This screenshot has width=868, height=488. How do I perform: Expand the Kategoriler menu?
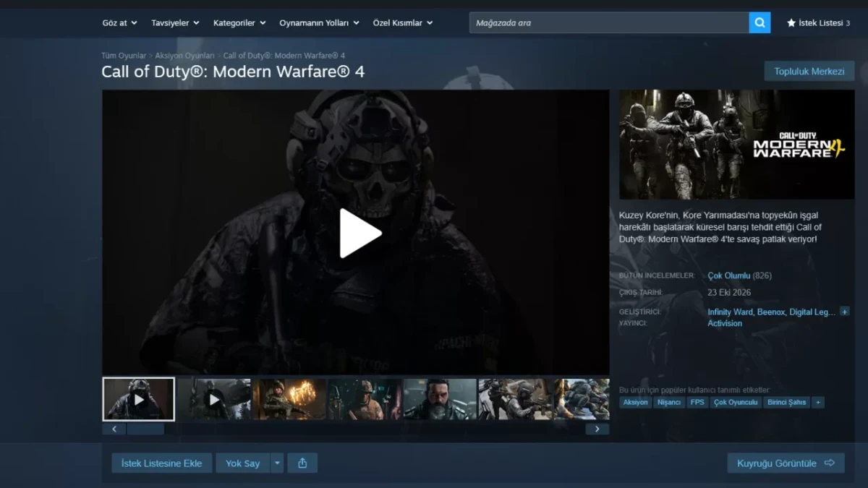(239, 22)
